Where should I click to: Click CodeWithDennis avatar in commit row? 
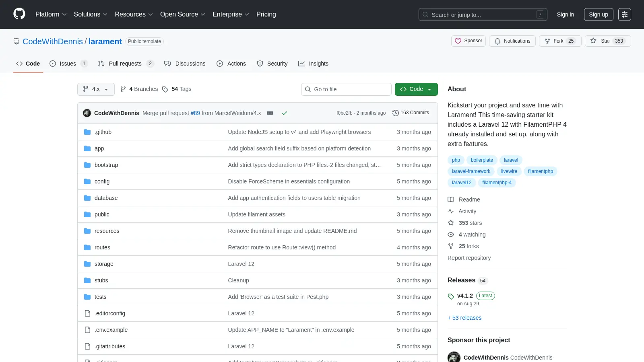point(87,113)
